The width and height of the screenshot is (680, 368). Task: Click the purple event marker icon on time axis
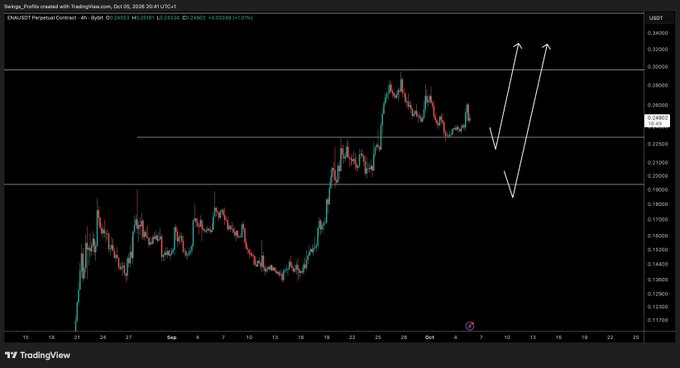click(x=470, y=326)
